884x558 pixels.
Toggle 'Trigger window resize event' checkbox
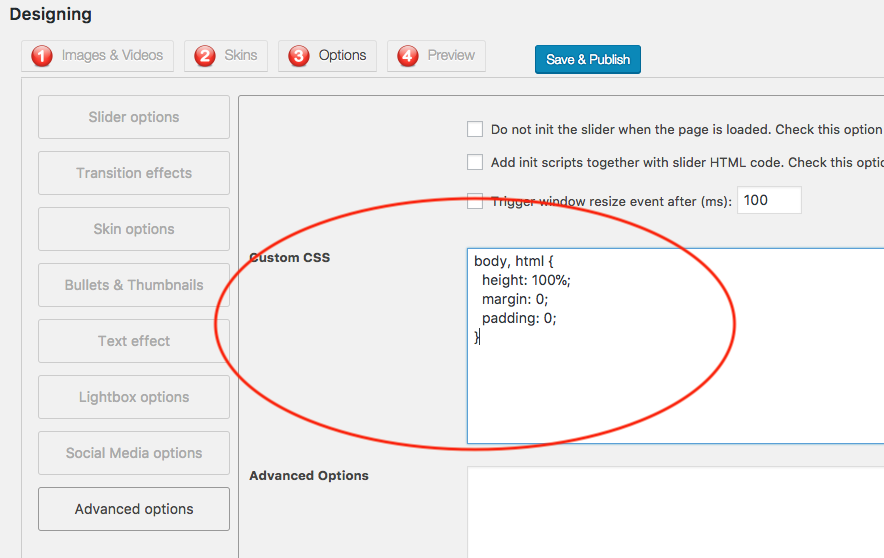point(475,201)
